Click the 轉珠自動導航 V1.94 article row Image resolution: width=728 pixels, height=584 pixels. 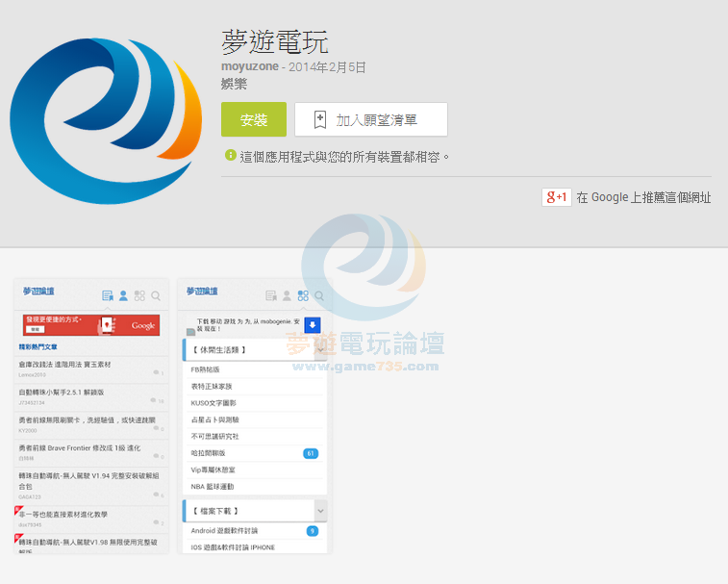[91, 487]
